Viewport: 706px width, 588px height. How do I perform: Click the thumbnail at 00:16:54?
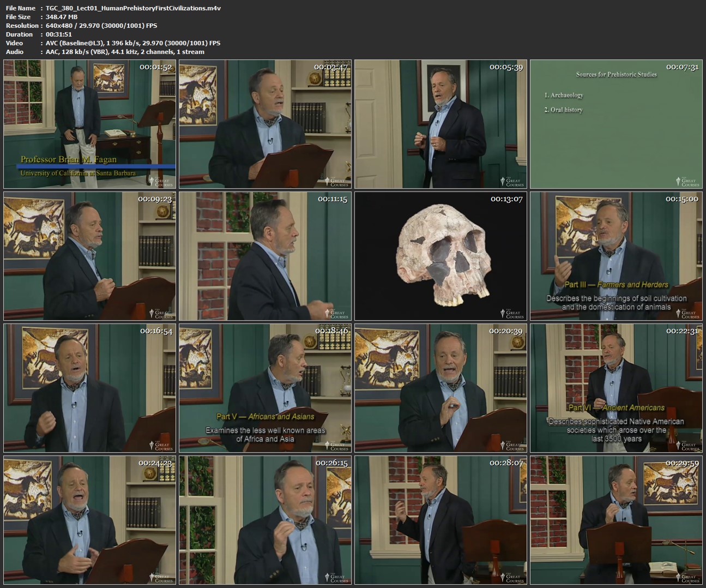click(x=89, y=388)
